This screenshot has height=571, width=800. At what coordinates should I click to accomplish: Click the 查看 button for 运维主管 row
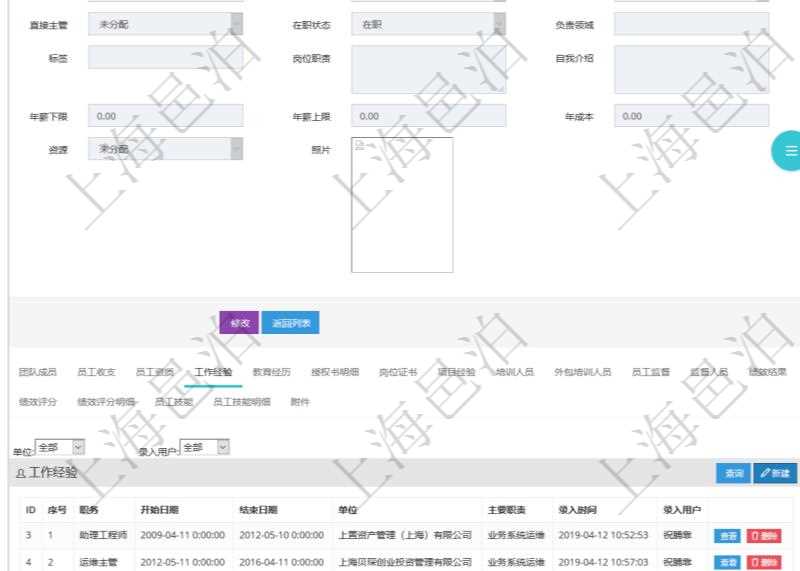728,562
